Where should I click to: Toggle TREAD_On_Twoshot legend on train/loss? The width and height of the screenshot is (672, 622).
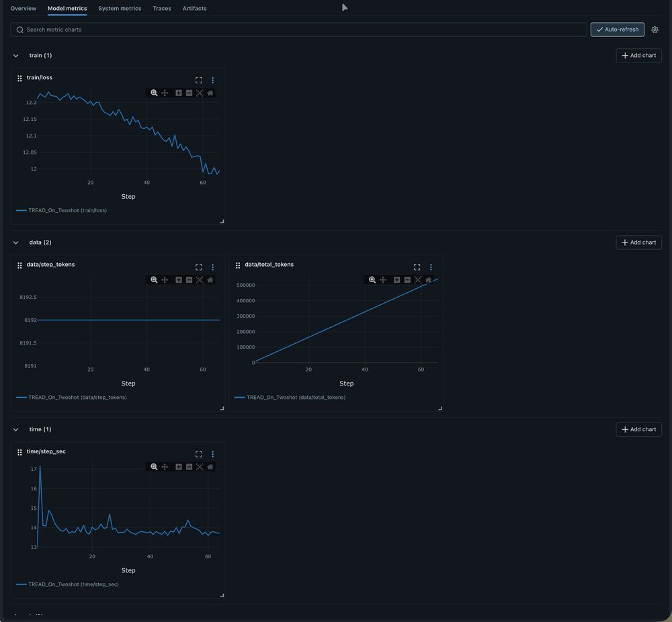61,210
